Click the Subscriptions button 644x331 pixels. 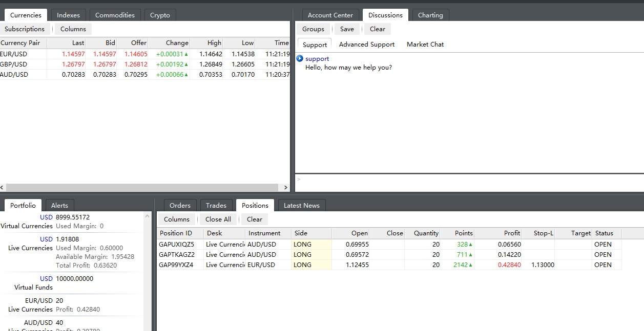pyautogui.click(x=25, y=29)
